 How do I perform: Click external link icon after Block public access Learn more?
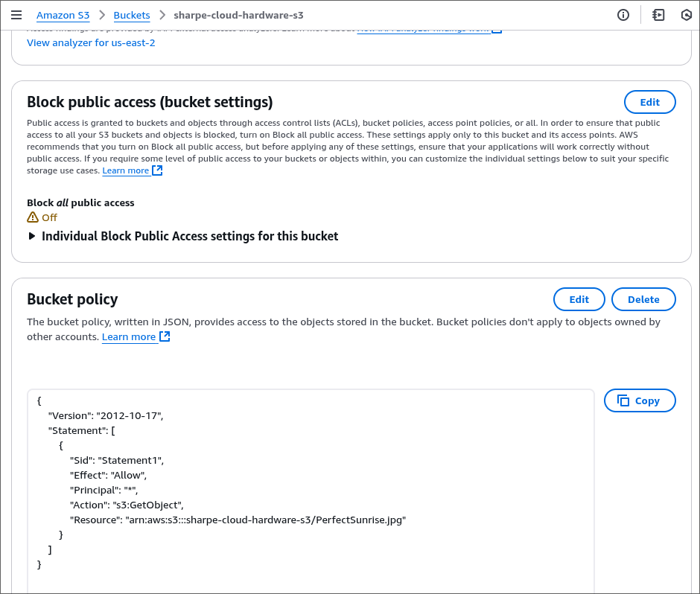coord(157,170)
